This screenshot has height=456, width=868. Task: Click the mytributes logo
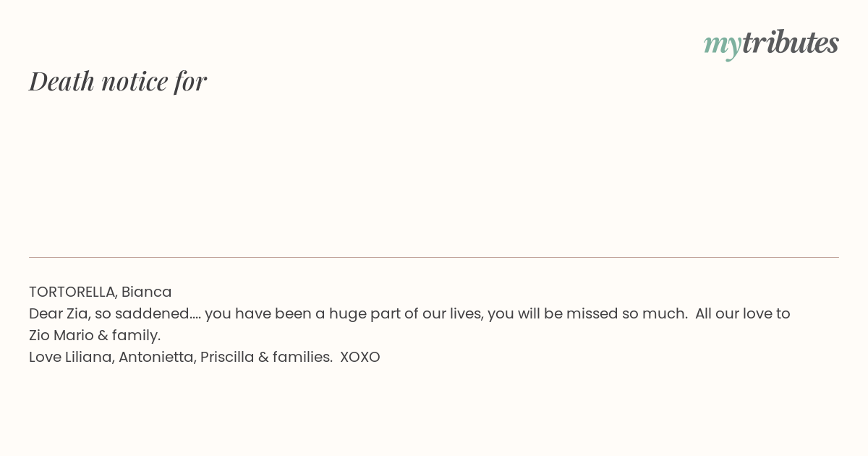(771, 43)
